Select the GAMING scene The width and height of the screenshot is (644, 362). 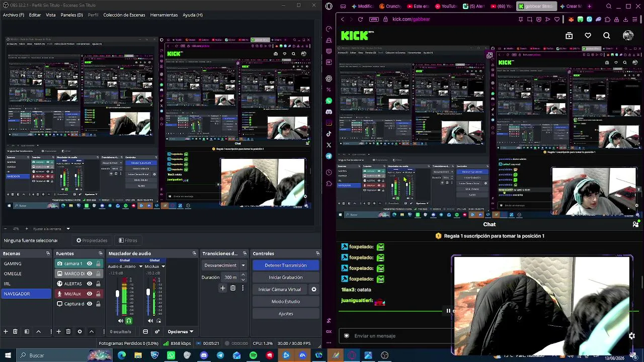click(27, 263)
